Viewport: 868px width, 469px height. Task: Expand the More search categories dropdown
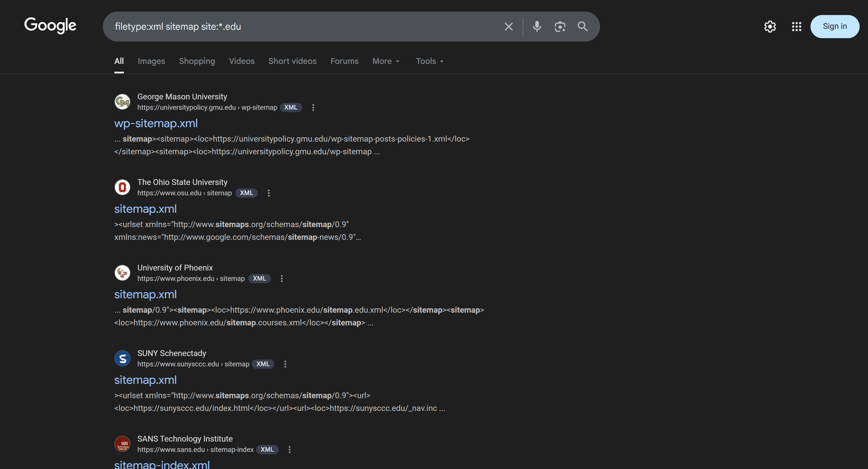coord(385,61)
